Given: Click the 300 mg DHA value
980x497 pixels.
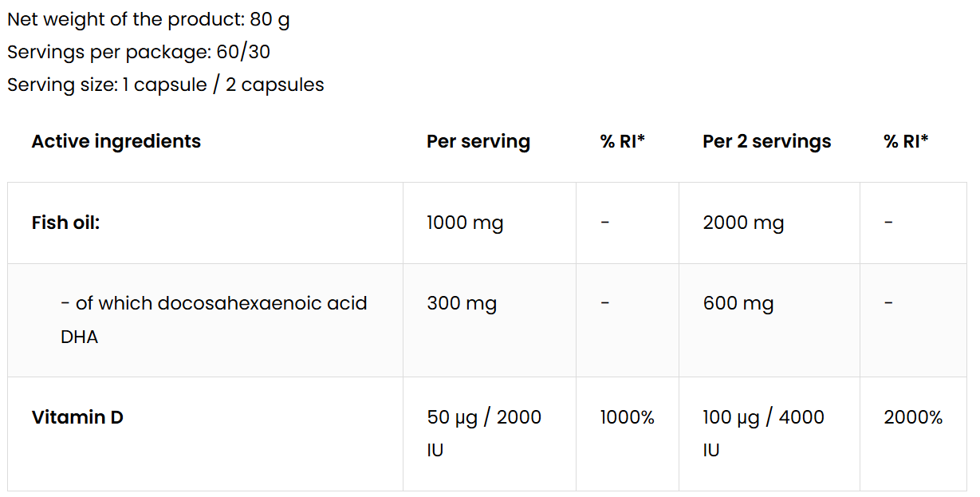Looking at the screenshot, I should coord(462,303).
